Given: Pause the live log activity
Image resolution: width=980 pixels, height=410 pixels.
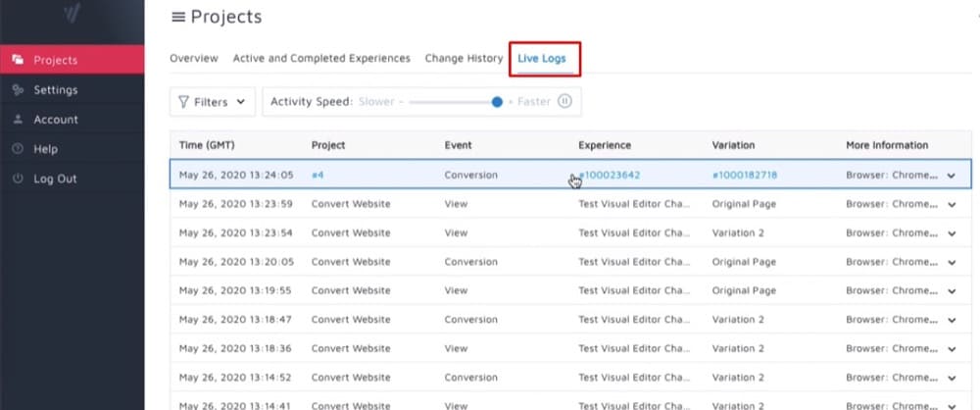Looking at the screenshot, I should pos(564,101).
